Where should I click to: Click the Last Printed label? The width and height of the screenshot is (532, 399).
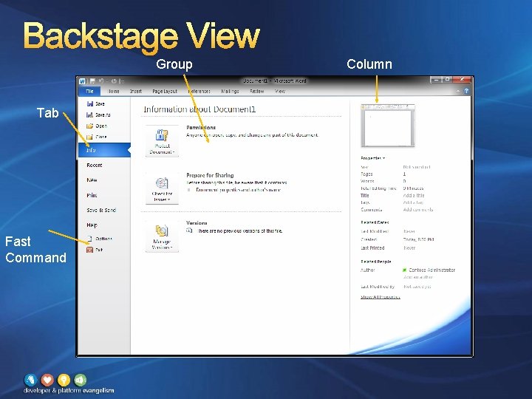click(372, 248)
